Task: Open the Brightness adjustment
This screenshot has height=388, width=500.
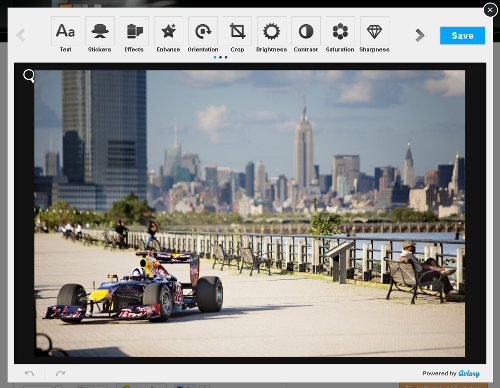Action: pyautogui.click(x=271, y=35)
